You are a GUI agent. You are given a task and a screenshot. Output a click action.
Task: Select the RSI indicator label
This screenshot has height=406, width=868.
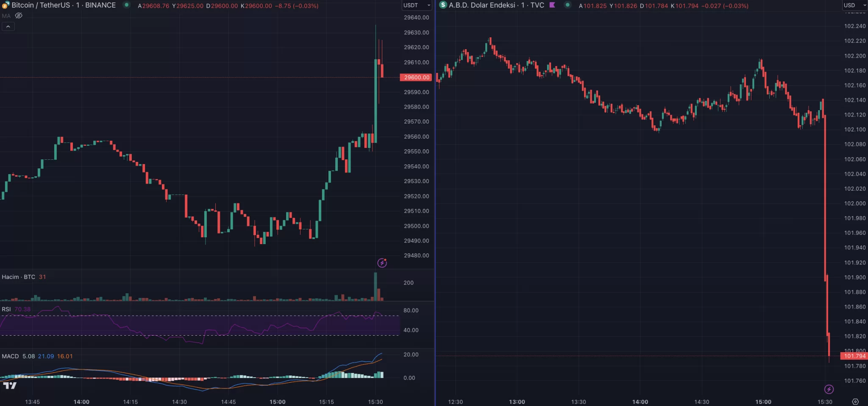coord(6,309)
